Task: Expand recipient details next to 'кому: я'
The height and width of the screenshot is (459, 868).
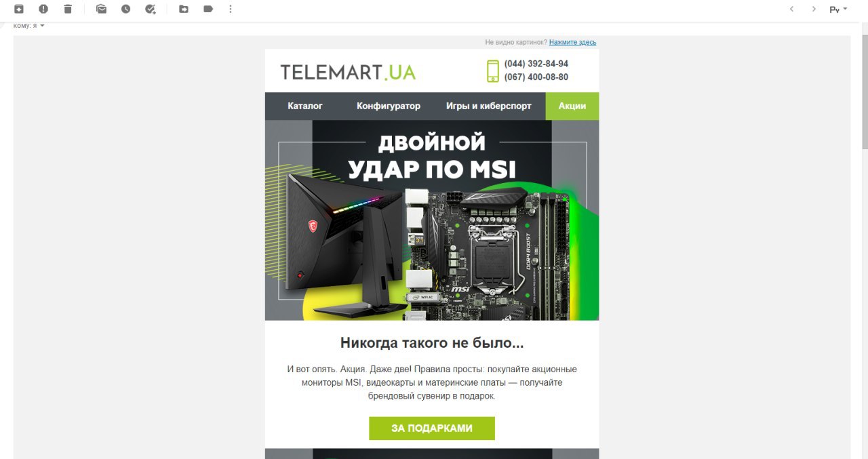Action: pos(42,26)
